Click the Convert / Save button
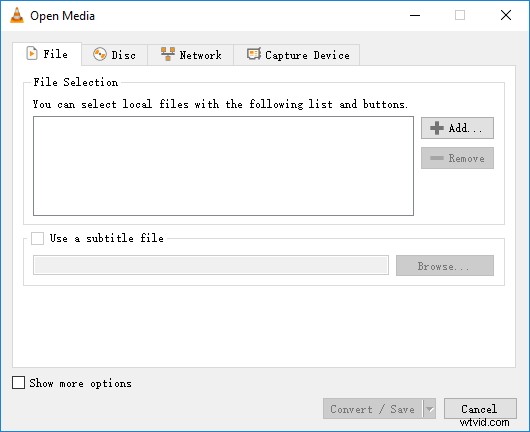 coord(373,409)
